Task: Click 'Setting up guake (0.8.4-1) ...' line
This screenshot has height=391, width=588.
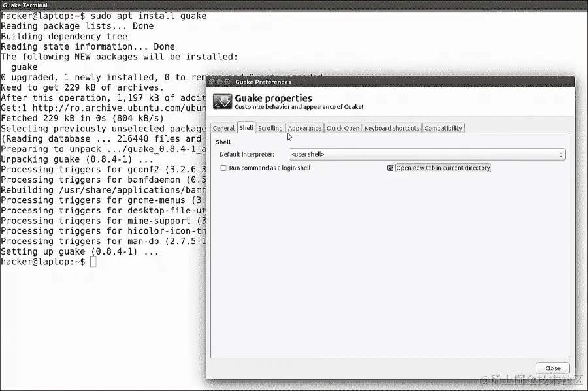Action: [x=80, y=252]
